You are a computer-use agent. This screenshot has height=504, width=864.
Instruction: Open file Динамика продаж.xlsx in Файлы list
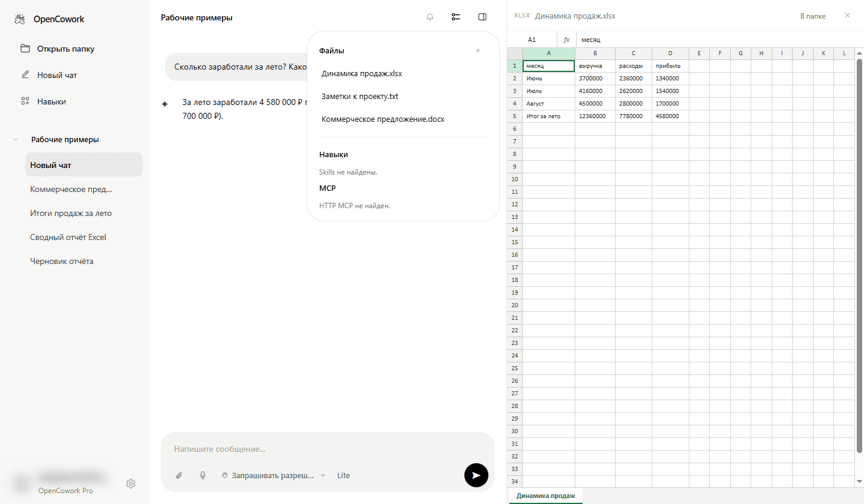click(362, 74)
